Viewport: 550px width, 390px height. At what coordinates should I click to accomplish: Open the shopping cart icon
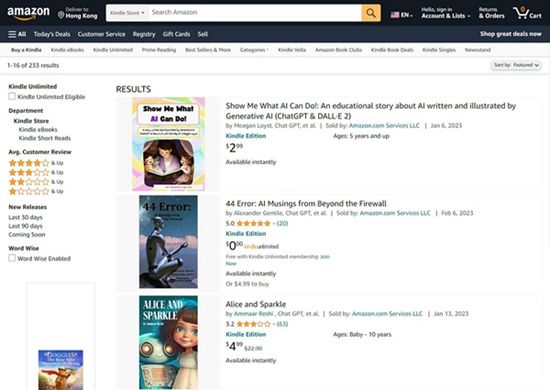(x=527, y=13)
